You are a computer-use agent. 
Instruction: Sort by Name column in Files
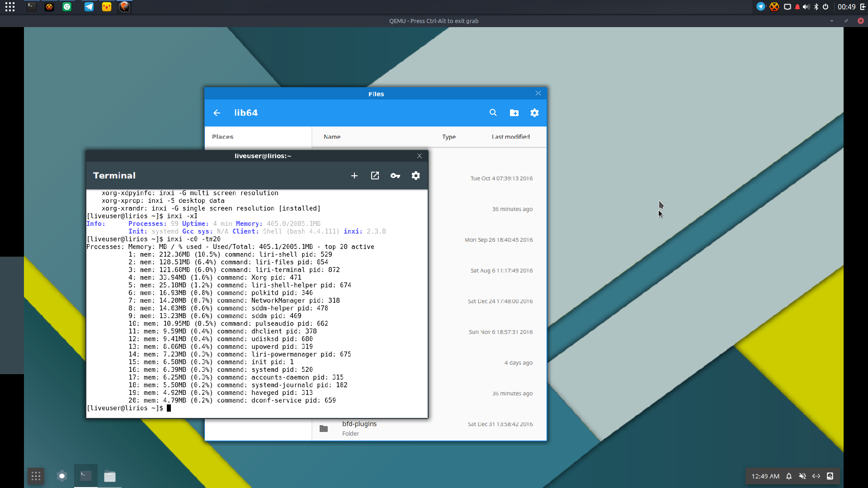[332, 137]
